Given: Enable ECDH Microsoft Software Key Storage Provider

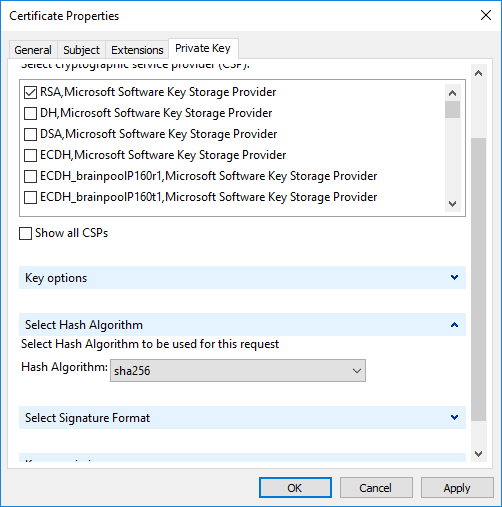Looking at the screenshot, I should point(30,155).
